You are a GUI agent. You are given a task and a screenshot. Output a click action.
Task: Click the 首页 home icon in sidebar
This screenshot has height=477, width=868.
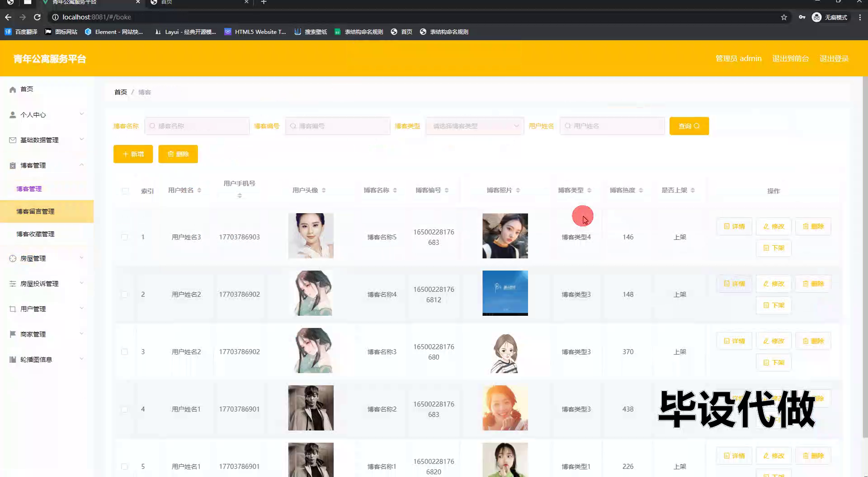13,89
